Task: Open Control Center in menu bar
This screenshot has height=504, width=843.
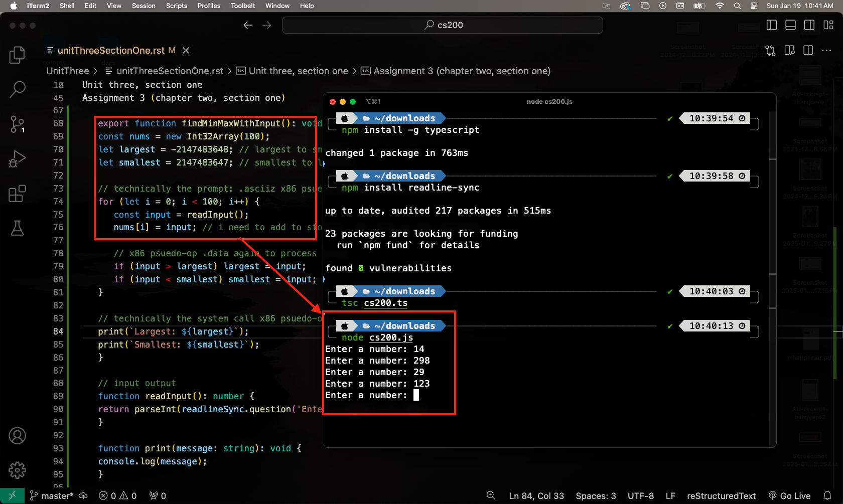Action: click(754, 6)
